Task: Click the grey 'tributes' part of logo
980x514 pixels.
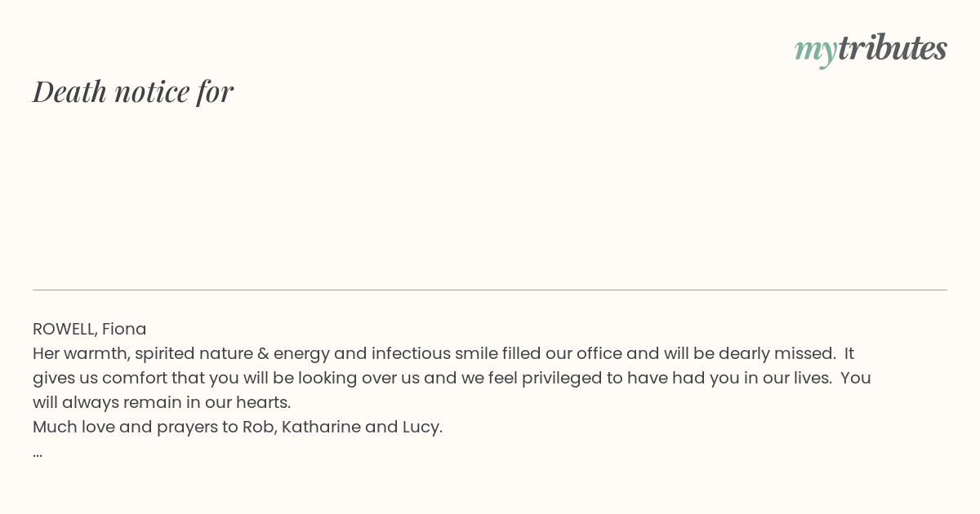Action: point(893,47)
